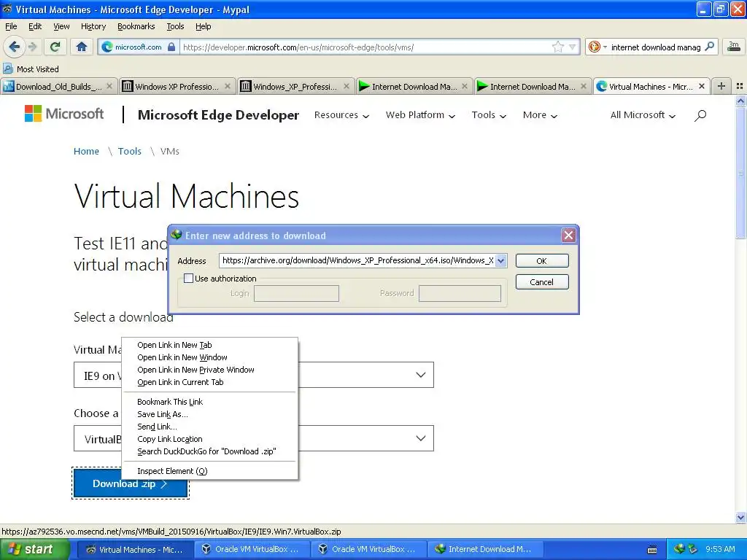The height and width of the screenshot is (560, 747).
Task: Select Open Link in New Window
Action: click(x=209, y=357)
